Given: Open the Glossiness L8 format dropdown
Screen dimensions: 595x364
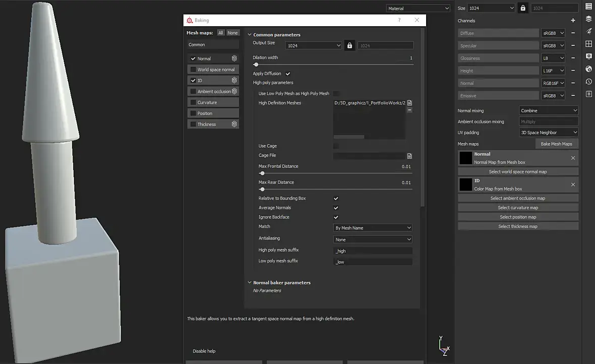Looking at the screenshot, I should click(553, 58).
